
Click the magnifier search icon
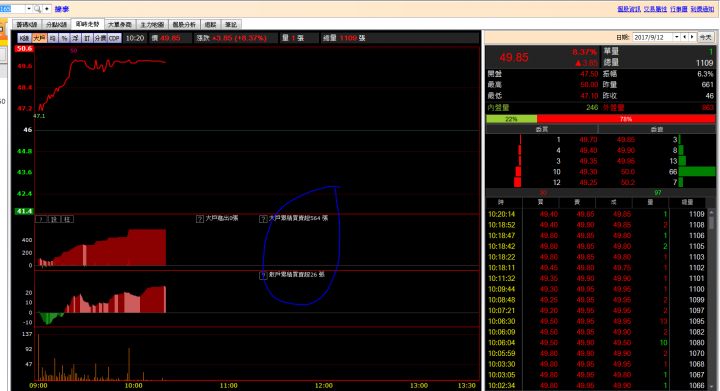click(37, 9)
